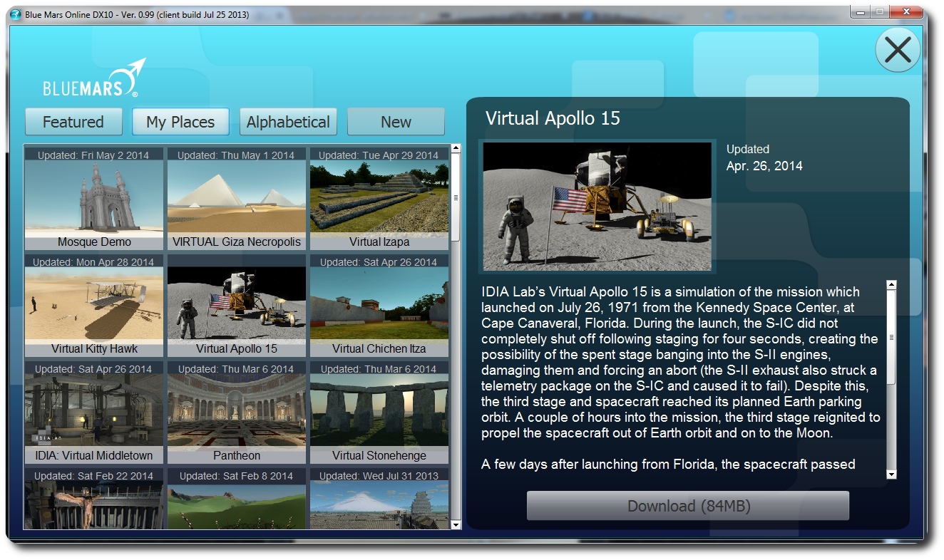The width and height of the screenshot is (944, 560).
Task: Switch to My Places tab
Action: click(180, 122)
